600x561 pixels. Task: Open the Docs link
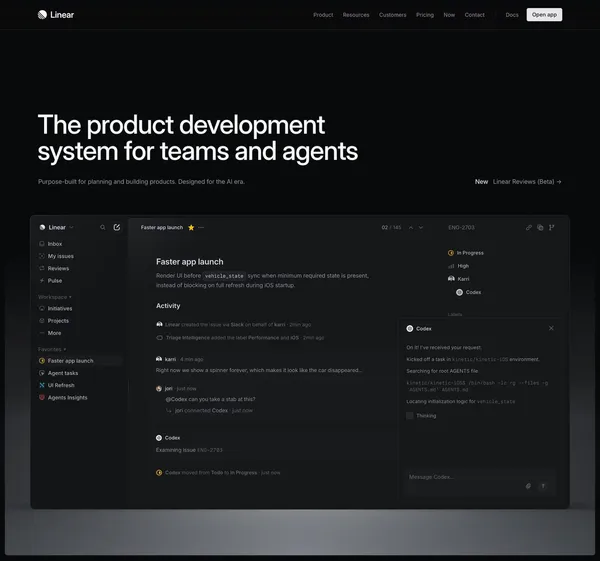coord(512,15)
